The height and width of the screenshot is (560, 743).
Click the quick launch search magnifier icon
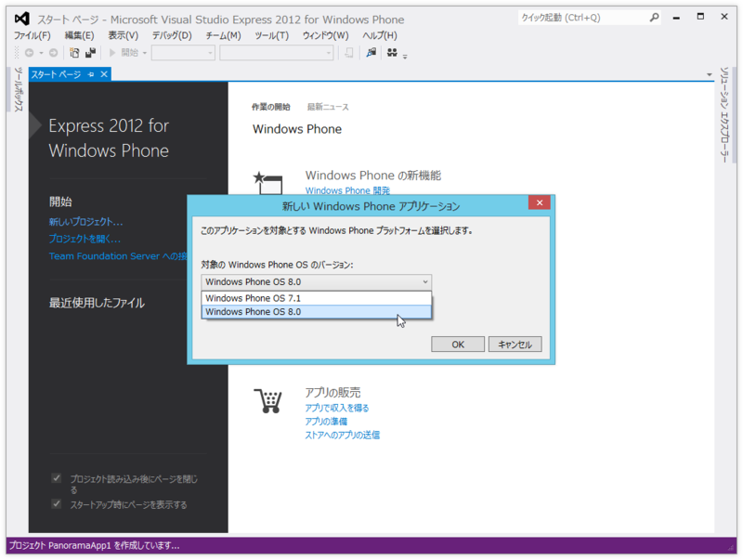654,18
